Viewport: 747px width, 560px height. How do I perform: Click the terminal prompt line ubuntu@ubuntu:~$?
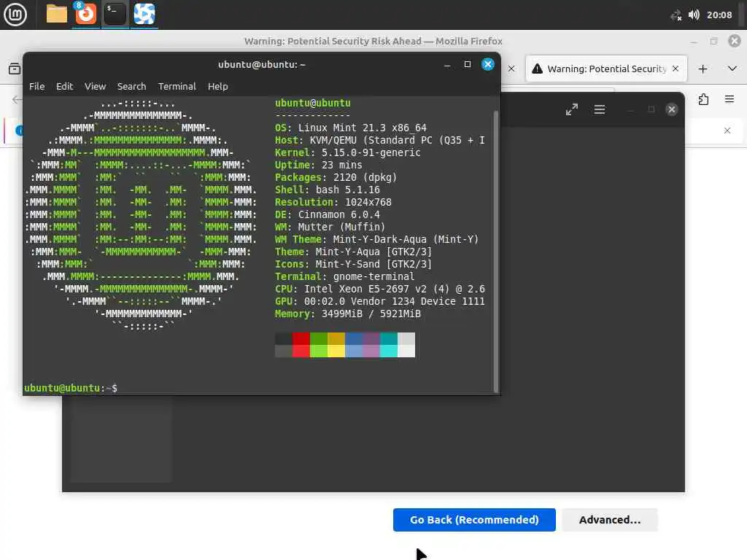tap(71, 388)
